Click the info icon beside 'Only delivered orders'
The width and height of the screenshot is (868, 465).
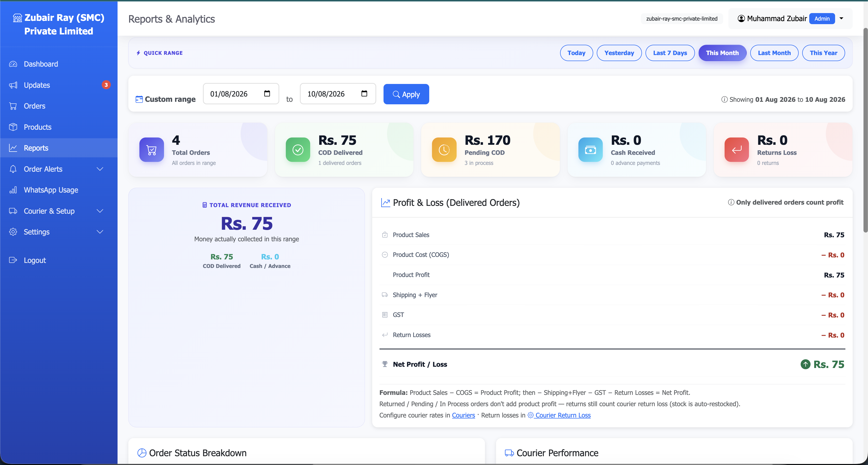tap(731, 202)
